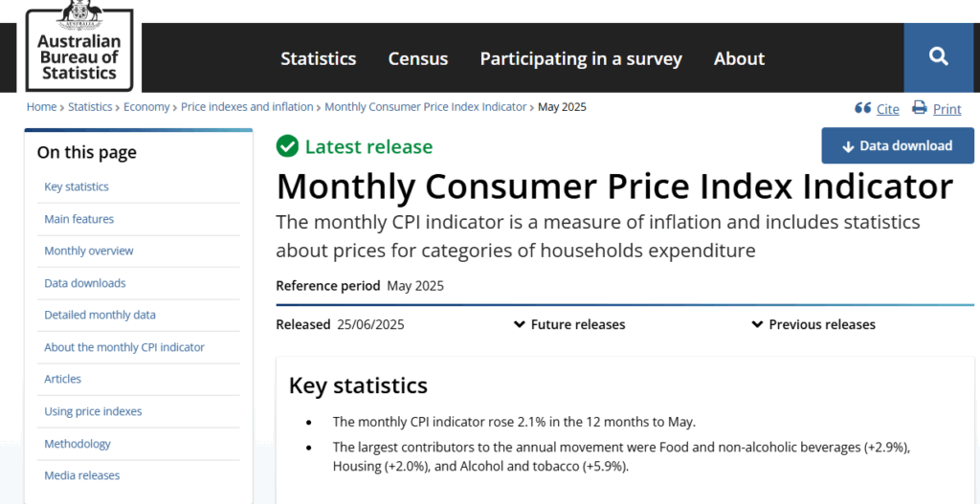Open Participating in a survey menu
Screen dimensions: 980x504
pos(581,58)
